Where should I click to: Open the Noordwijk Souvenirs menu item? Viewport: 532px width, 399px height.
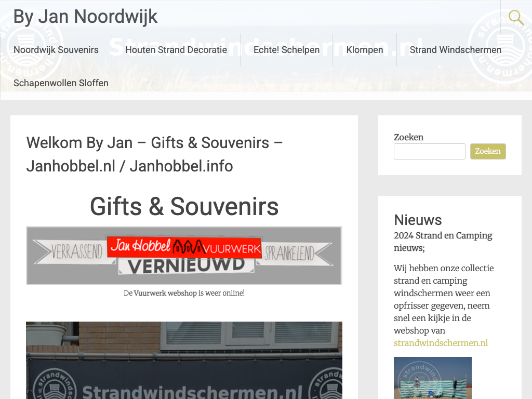tap(56, 50)
